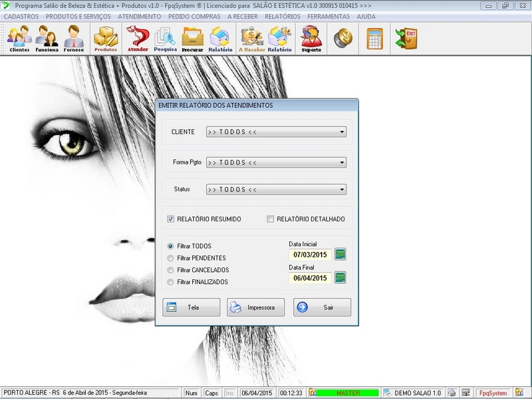Click the Ins status bar indicator

(x=229, y=393)
